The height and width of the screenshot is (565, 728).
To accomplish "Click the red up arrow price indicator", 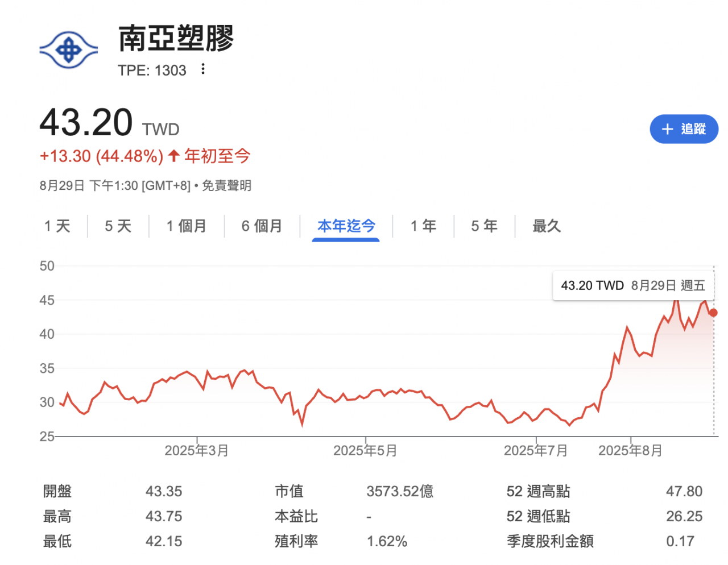I will [174, 156].
